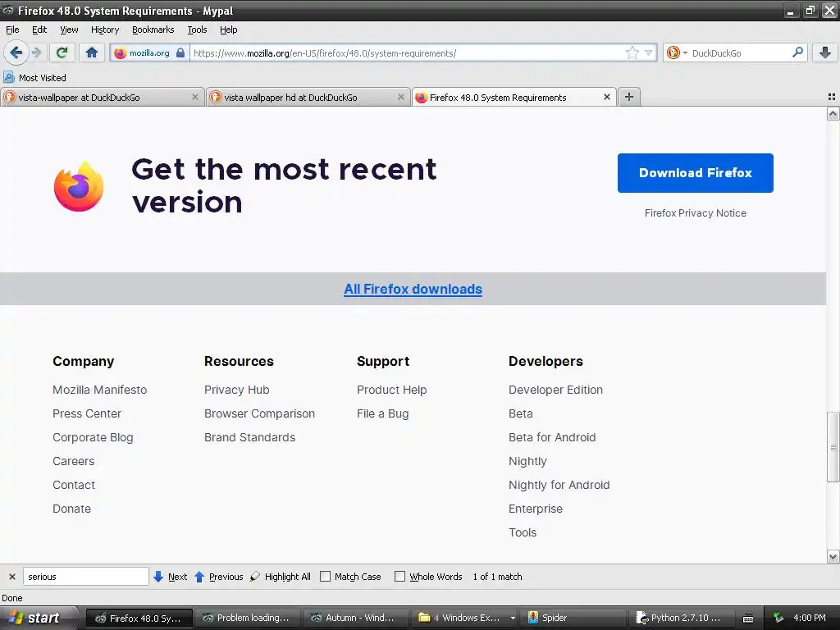This screenshot has height=630, width=840.
Task: Click the forward navigation arrow
Action: pyautogui.click(x=37, y=52)
